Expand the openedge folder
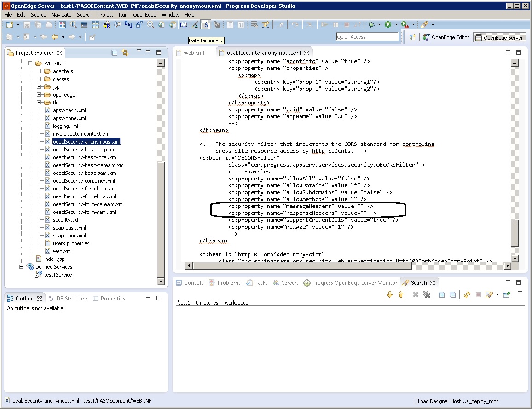The image size is (532, 409). [39, 94]
